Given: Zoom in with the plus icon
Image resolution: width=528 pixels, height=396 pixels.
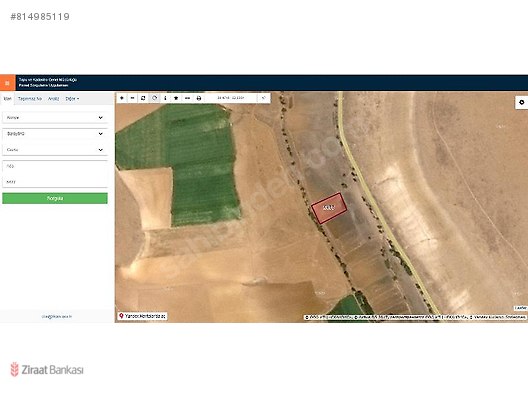Looking at the screenshot, I should tap(122, 98).
